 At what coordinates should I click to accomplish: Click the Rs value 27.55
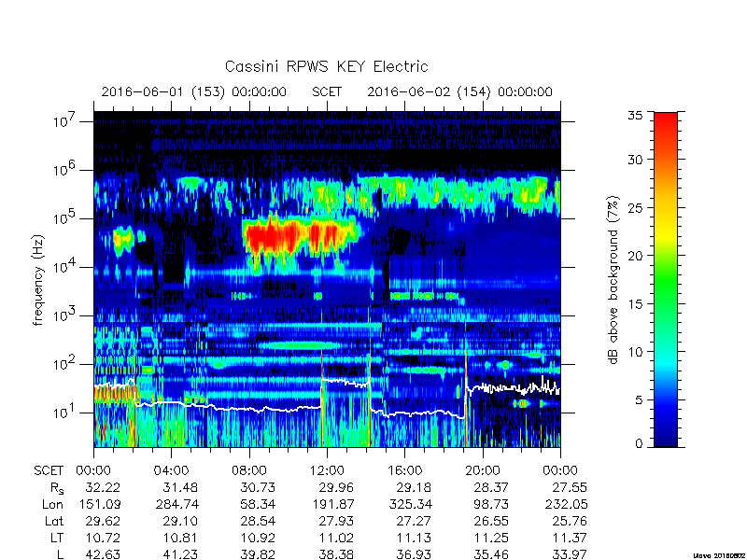click(569, 488)
